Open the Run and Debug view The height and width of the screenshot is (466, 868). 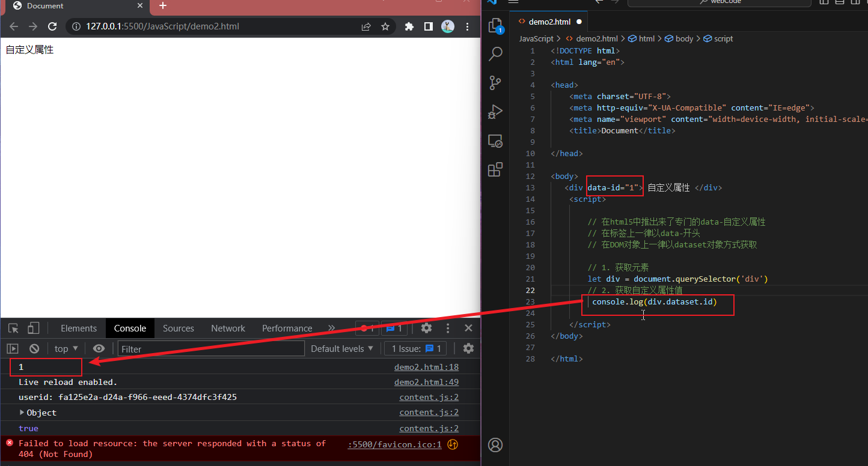[495, 112]
